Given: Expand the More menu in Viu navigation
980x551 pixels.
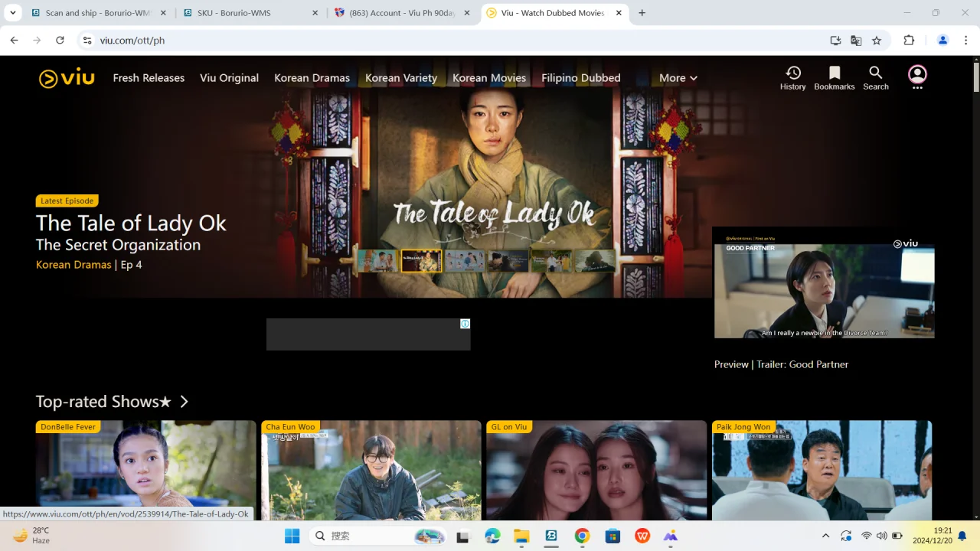Looking at the screenshot, I should pyautogui.click(x=678, y=77).
